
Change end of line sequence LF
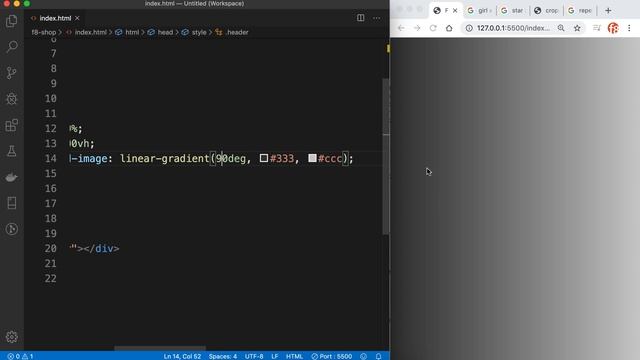tap(275, 356)
